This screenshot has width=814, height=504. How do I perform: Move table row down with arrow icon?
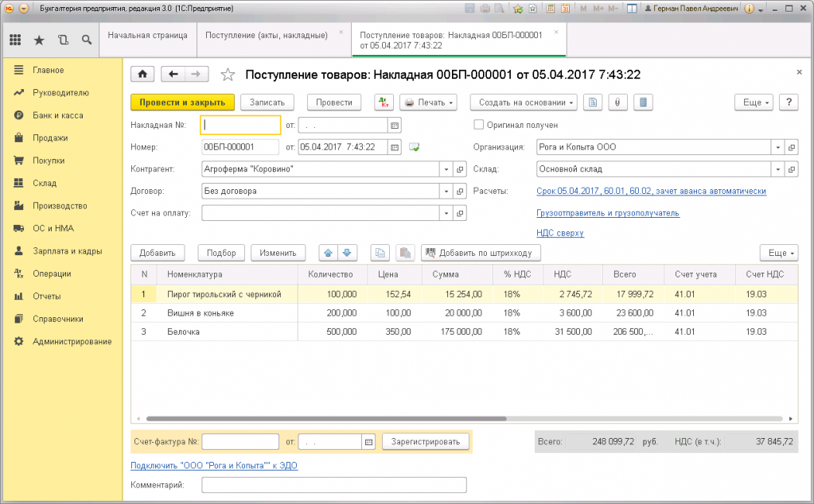pyautogui.click(x=346, y=253)
